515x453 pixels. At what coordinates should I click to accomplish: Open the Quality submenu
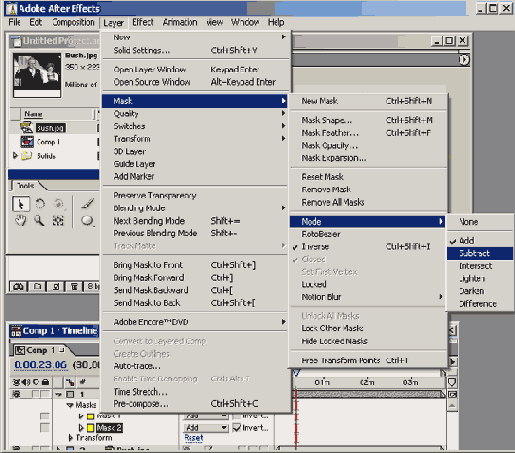pos(195,114)
